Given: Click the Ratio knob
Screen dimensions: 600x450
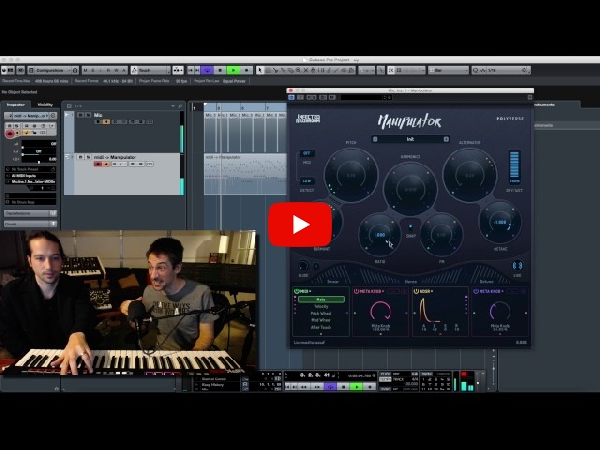Looking at the screenshot, I should (x=380, y=235).
